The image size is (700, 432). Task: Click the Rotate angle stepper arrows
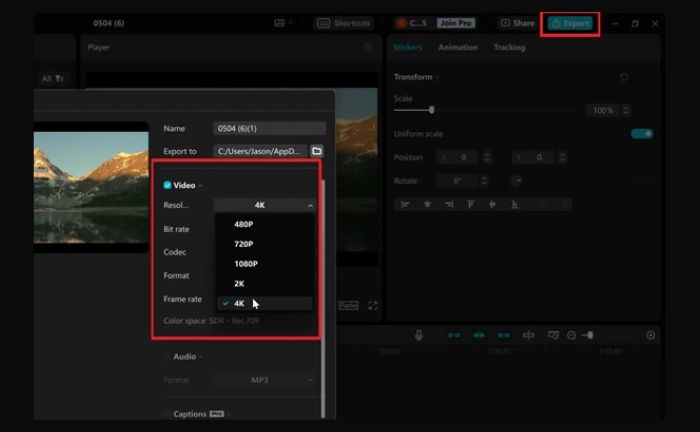pyautogui.click(x=484, y=181)
